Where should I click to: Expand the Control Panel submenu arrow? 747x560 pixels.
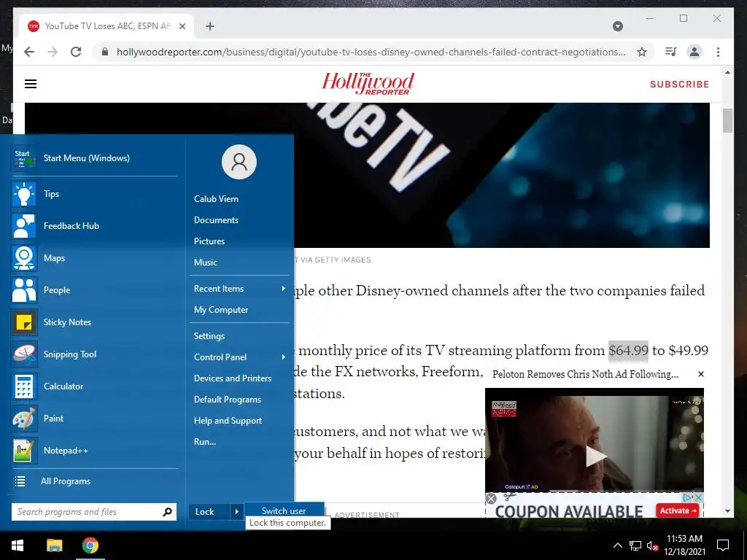point(284,357)
